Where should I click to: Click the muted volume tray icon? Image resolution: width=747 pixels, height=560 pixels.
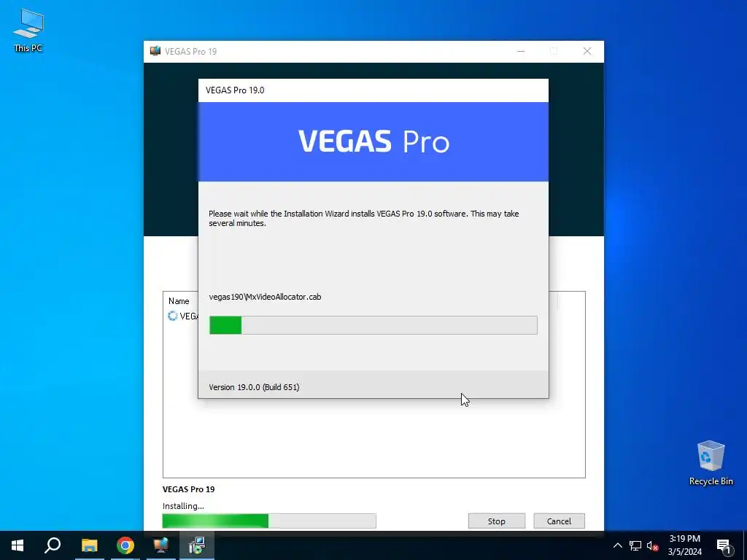652,545
